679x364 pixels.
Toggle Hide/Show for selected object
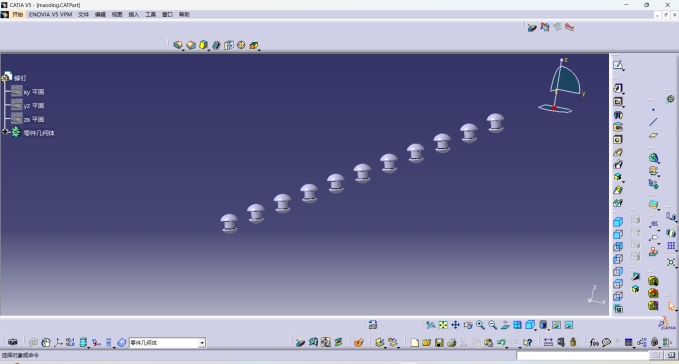click(x=556, y=325)
